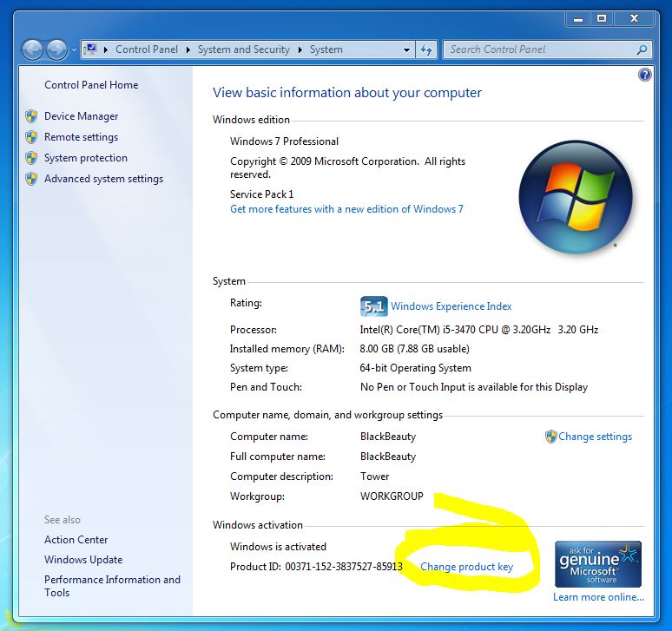
Task: Click the Change product key link
Action: click(x=466, y=567)
